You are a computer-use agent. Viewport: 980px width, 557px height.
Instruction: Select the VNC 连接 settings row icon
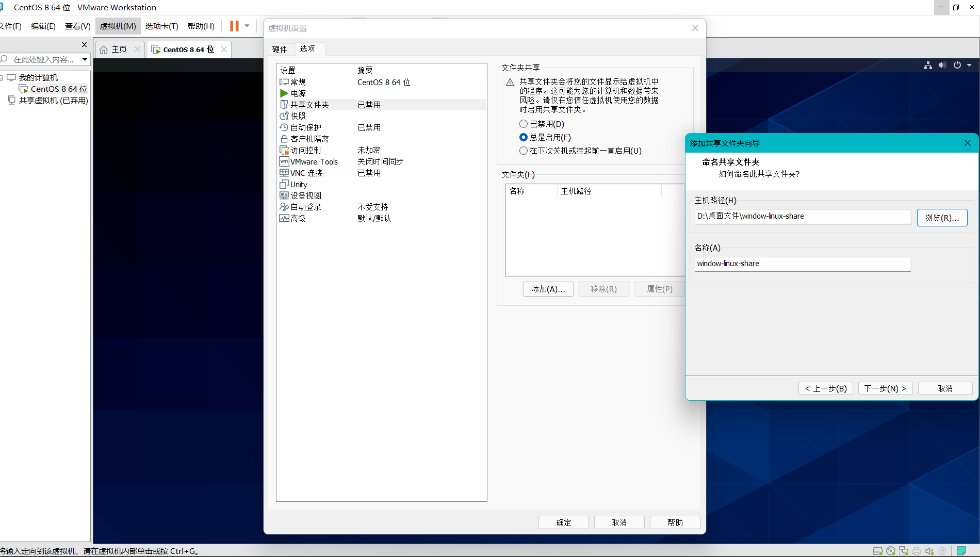click(284, 173)
